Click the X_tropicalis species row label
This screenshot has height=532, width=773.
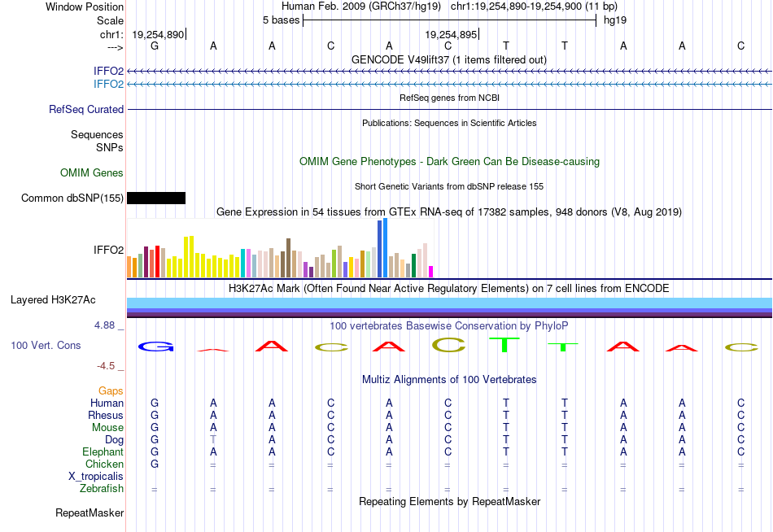click(x=96, y=477)
